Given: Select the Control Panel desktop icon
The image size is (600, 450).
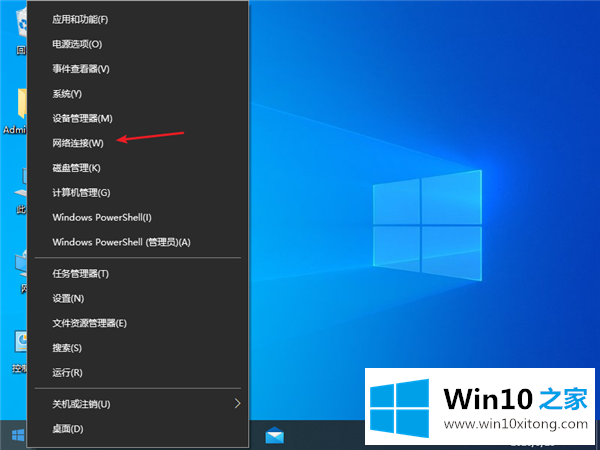Looking at the screenshot, I should point(20,352).
